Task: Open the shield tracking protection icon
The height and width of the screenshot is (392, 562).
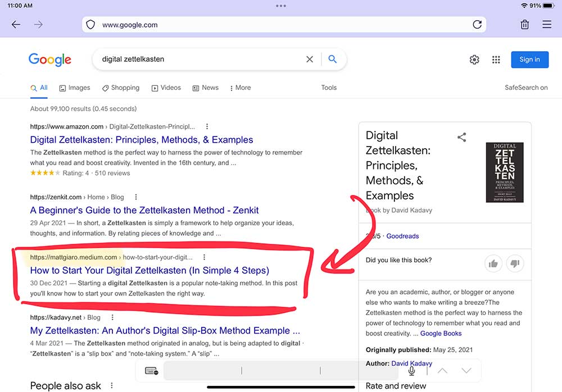Action: [x=90, y=25]
